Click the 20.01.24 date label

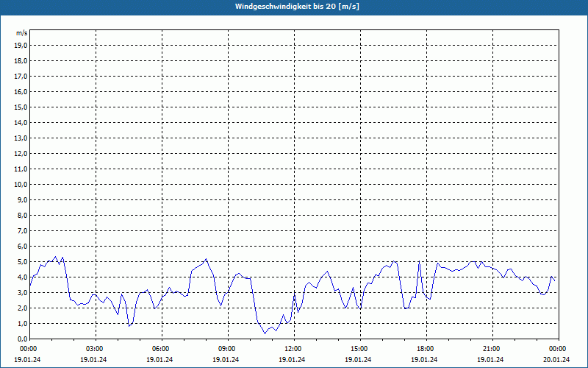pyautogui.click(x=556, y=359)
